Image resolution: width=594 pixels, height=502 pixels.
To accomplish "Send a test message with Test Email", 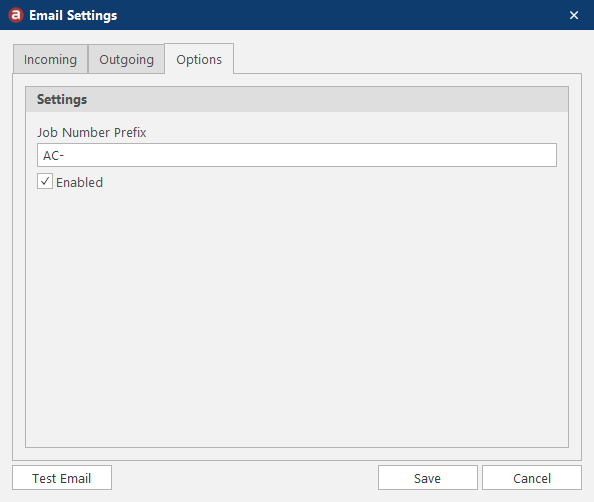I will pos(62,478).
